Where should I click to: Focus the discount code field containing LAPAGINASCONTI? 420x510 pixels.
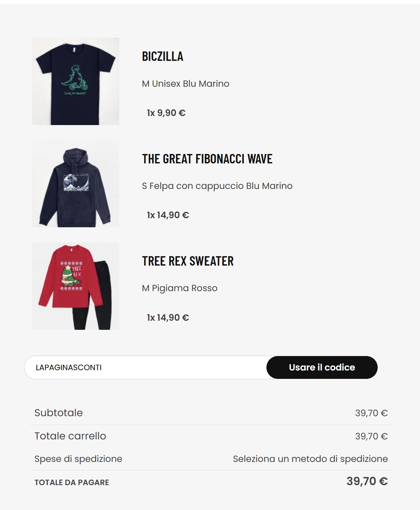pyautogui.click(x=145, y=367)
